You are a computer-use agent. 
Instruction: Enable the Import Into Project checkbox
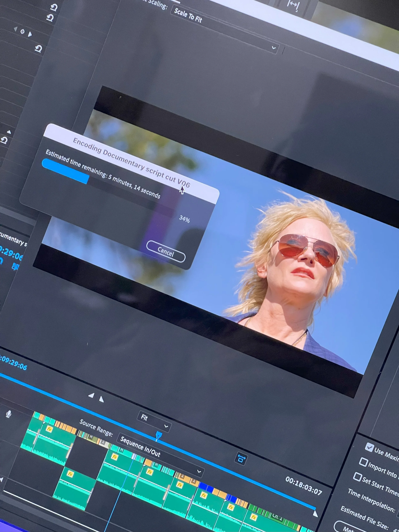tap(363, 462)
